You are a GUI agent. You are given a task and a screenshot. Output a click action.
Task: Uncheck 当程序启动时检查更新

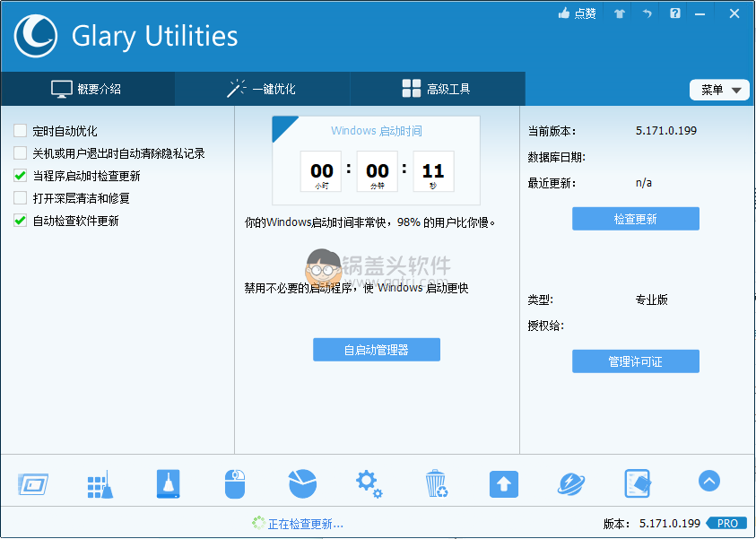coord(21,176)
